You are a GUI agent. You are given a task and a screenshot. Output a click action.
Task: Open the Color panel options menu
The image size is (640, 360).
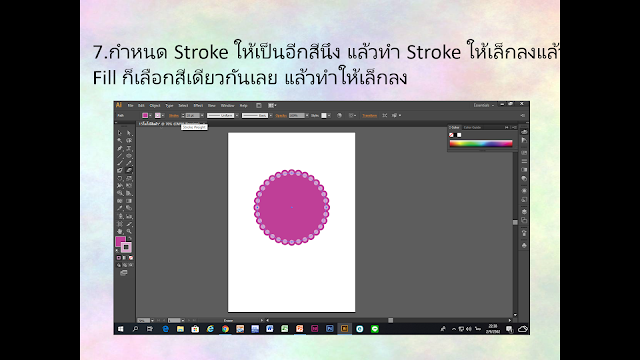pyautogui.click(x=514, y=127)
